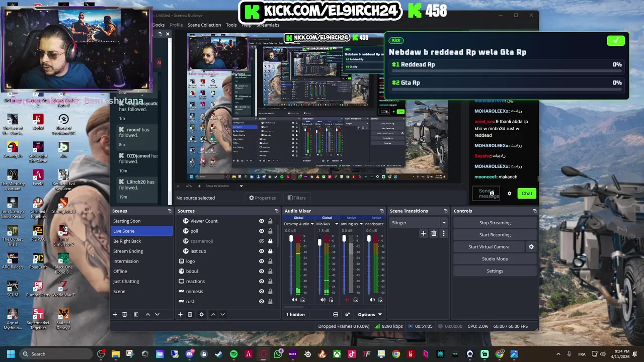Mute the deadspace speaker icon

tap(372, 300)
